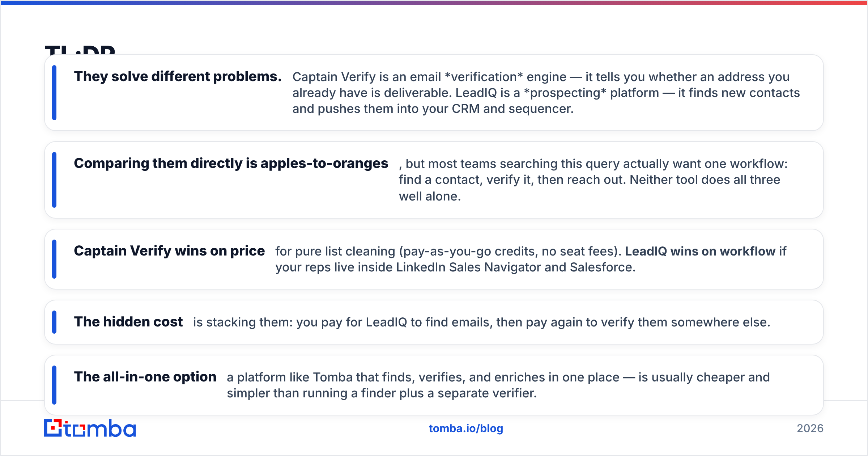Select the 'They solve different problems' card
The width and height of the screenshot is (868, 456).
pos(434,93)
